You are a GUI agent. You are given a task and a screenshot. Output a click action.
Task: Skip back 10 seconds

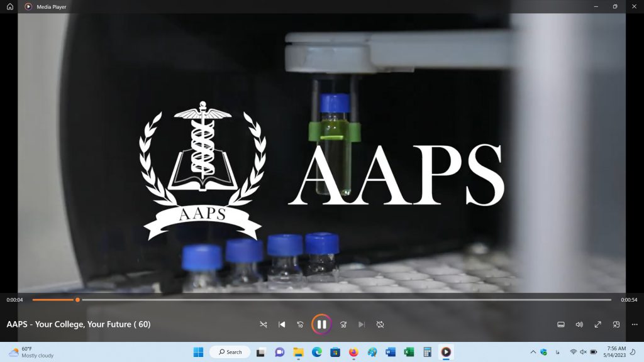pyautogui.click(x=300, y=324)
